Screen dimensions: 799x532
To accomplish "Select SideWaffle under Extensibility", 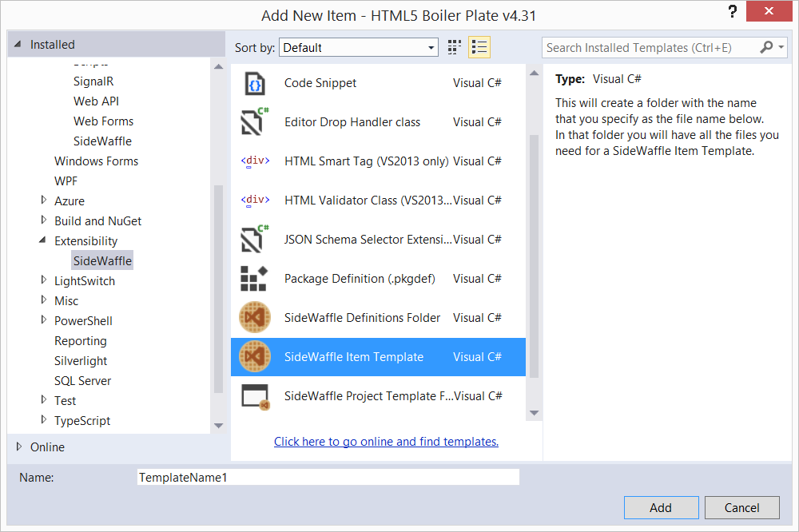I will click(x=102, y=261).
